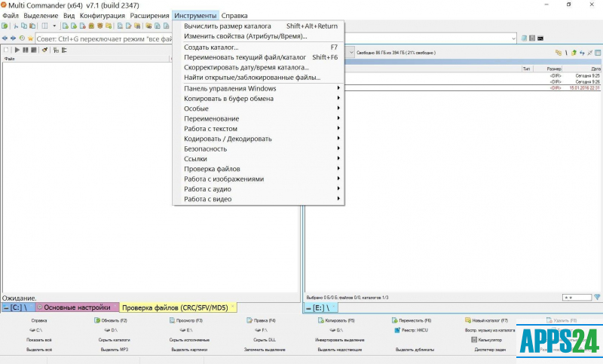This screenshot has width=603, height=364.
Task: Open the Configuration menu
Action: pyautogui.click(x=103, y=15)
